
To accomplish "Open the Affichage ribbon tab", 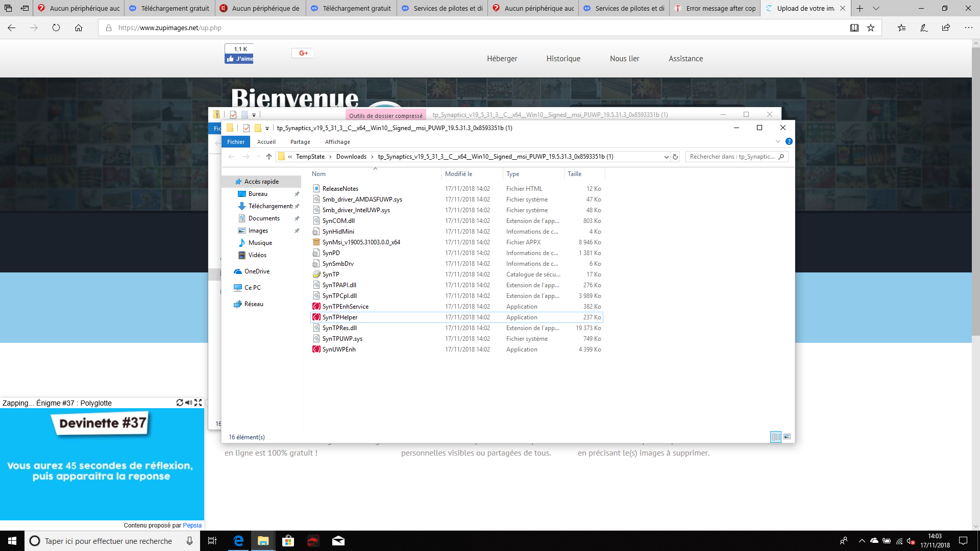I will tap(337, 142).
